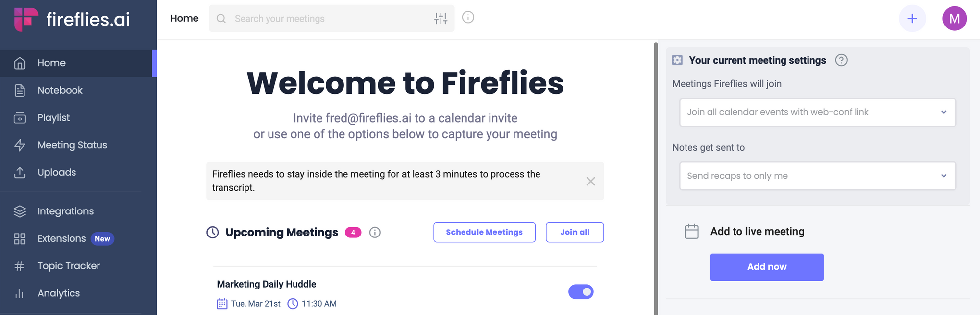Click Join all for upcoming meetings

(x=574, y=232)
